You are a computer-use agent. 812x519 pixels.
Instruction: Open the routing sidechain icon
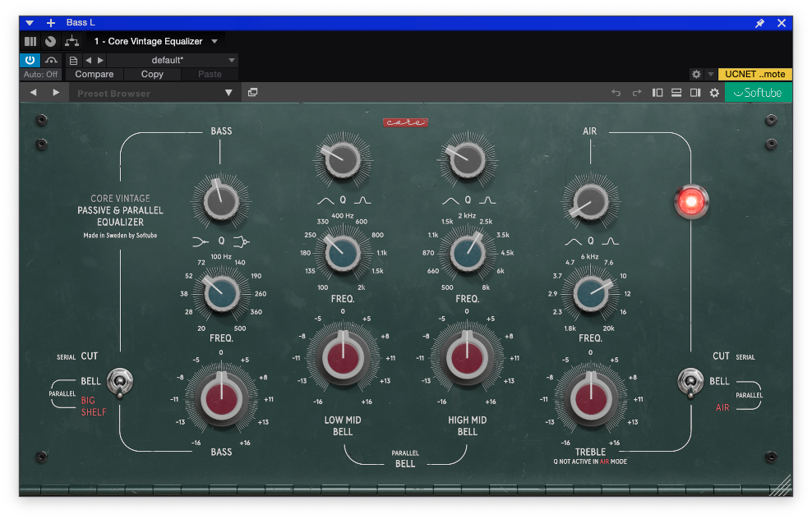pos(72,41)
